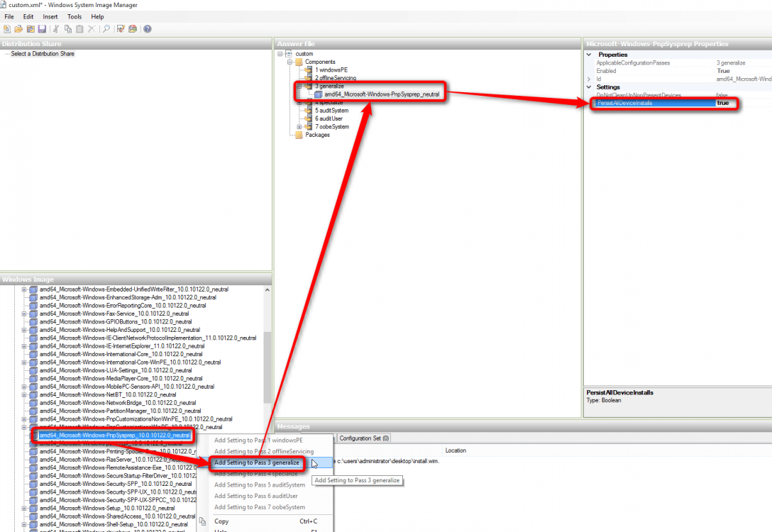
Task: Open the Tools menu
Action: click(x=75, y=16)
